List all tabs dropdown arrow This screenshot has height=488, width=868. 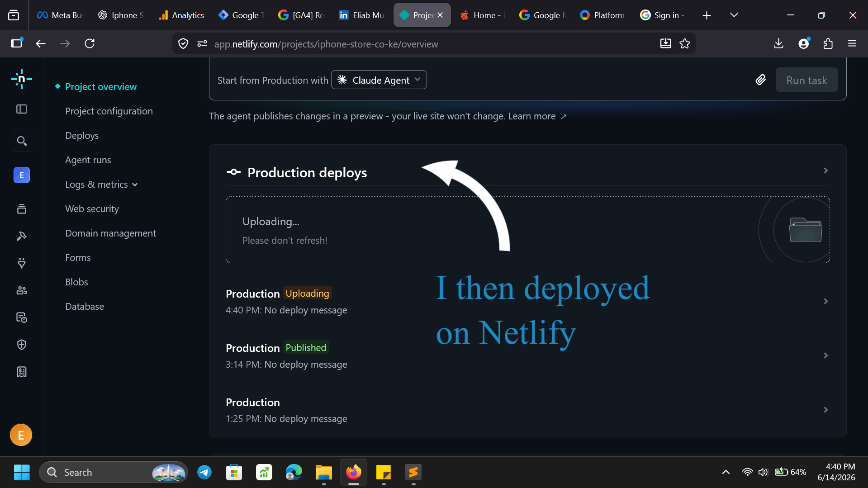point(734,15)
